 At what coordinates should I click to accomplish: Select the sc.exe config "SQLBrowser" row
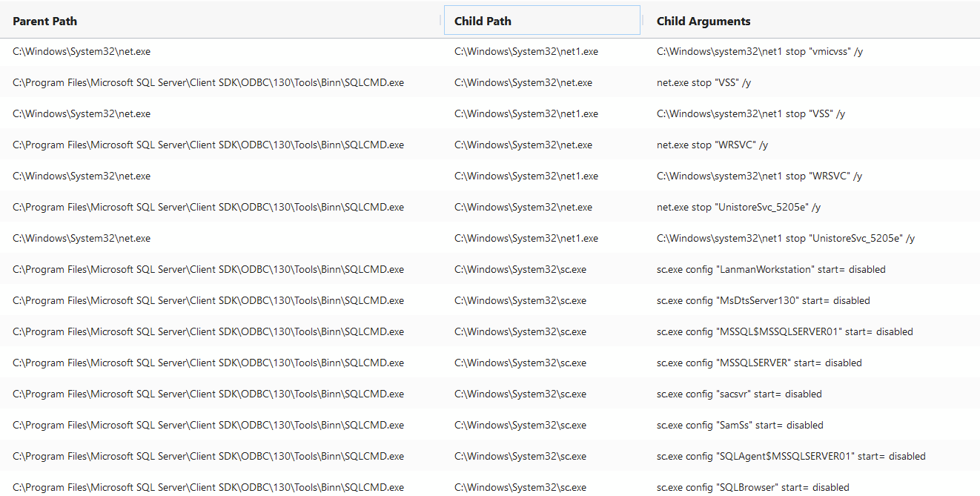(490, 486)
